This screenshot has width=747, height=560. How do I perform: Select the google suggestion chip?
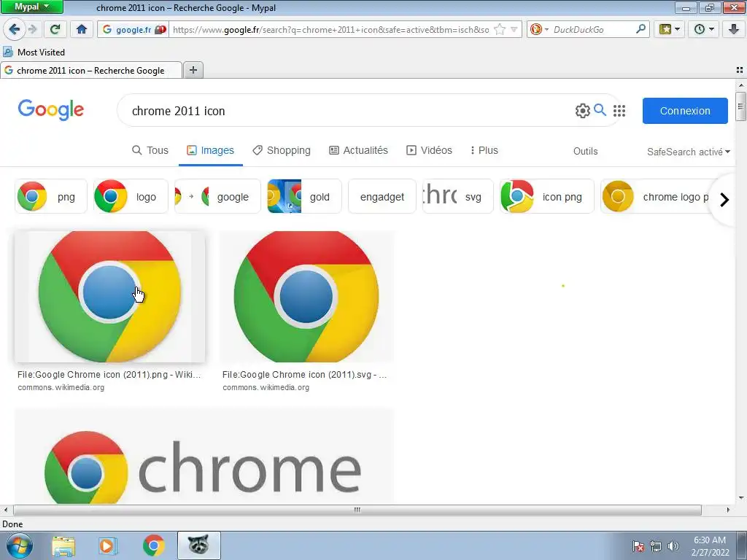tap(217, 196)
